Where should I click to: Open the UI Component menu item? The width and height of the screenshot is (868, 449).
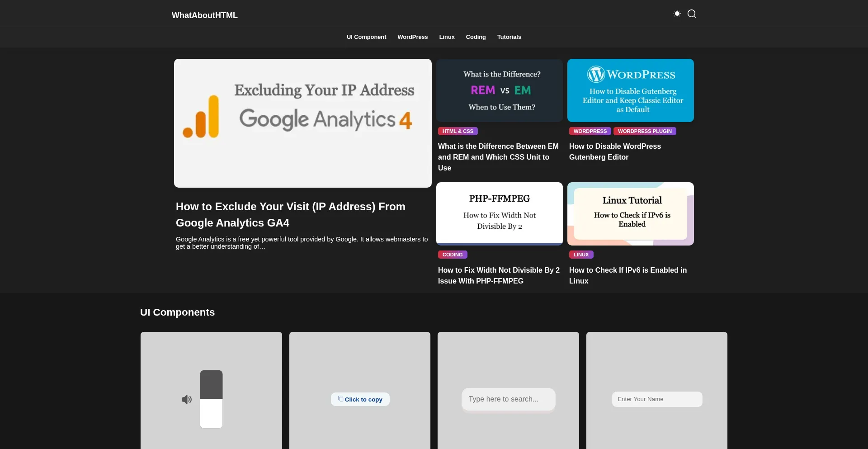pos(366,37)
